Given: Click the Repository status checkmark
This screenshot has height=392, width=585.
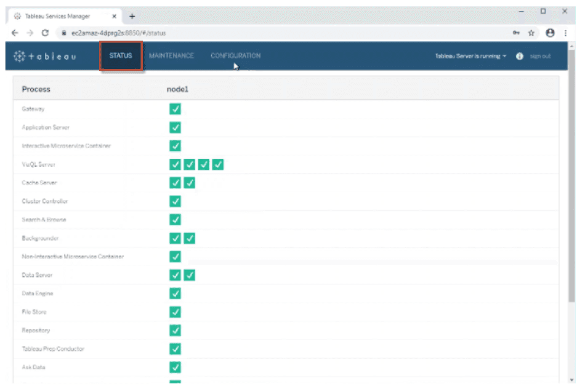Looking at the screenshot, I should coord(175,330).
